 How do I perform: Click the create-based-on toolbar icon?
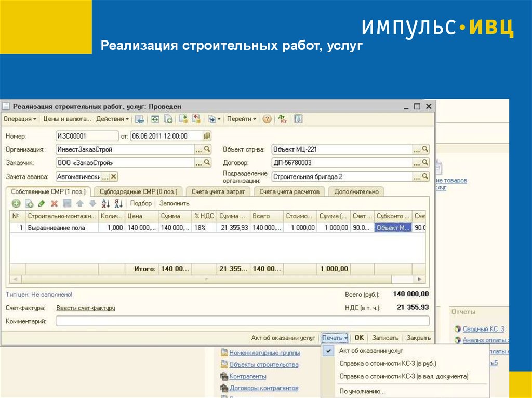[212, 119]
